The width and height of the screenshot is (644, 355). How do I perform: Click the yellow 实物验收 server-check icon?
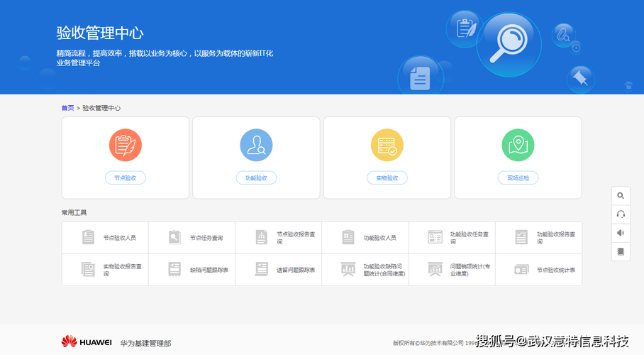387,146
